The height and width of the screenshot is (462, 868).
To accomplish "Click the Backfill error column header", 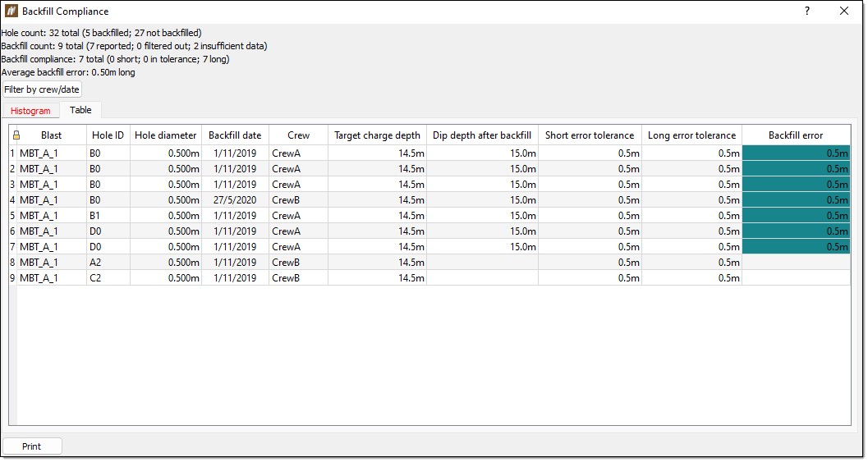I will [796, 135].
